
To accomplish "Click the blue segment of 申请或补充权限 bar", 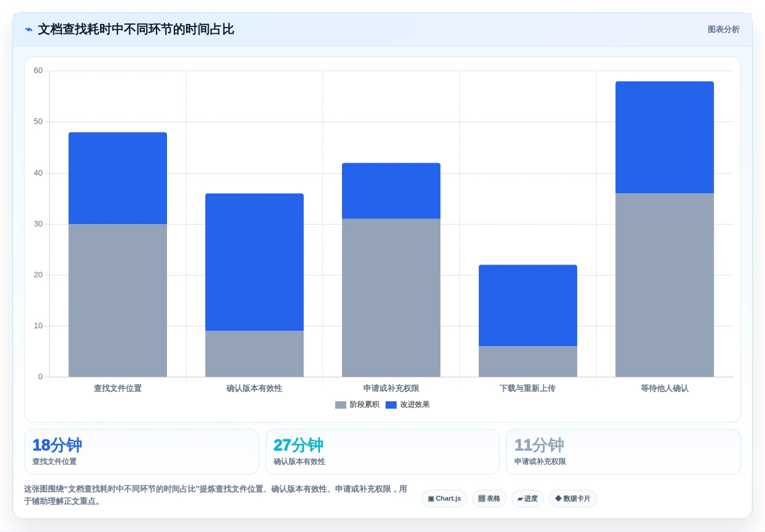I will pos(391,191).
